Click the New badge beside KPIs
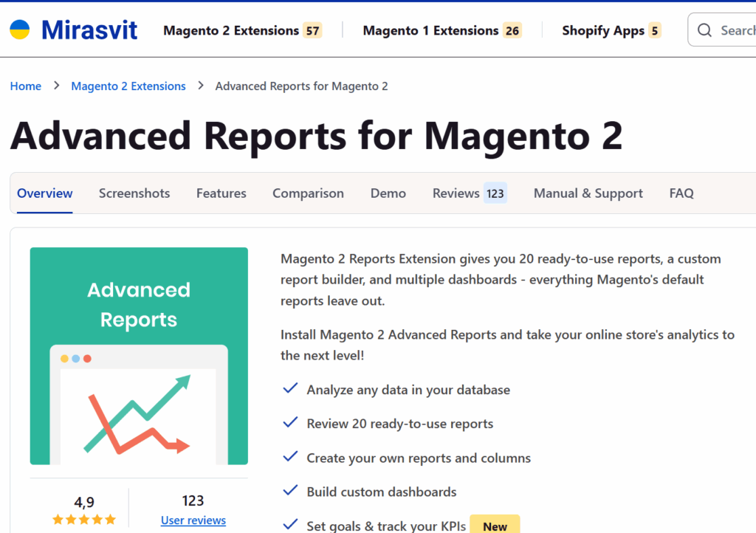 tap(495, 526)
